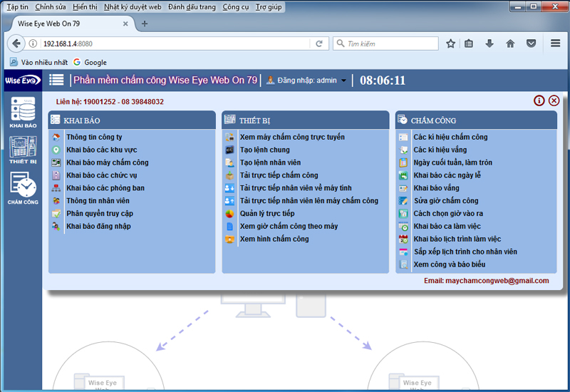This screenshot has height=392, width=570.
Task: Open Vào nhiều nhất bookmark
Action: pyautogui.click(x=38, y=62)
